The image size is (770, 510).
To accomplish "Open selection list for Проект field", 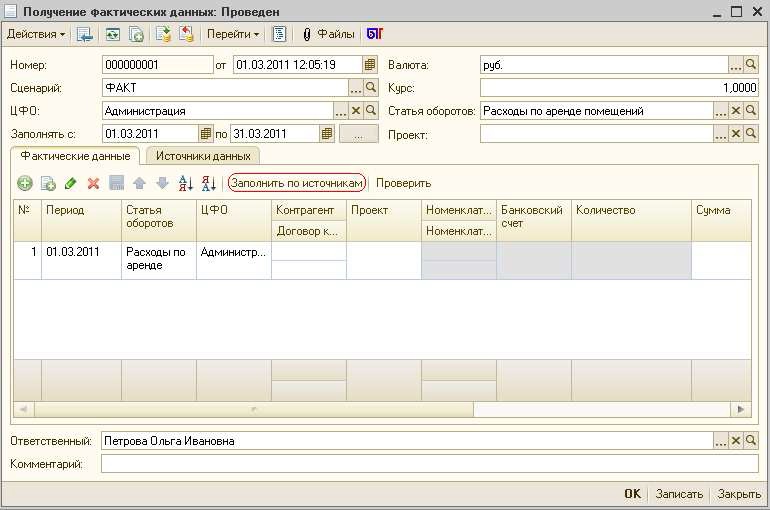I will coord(720,134).
